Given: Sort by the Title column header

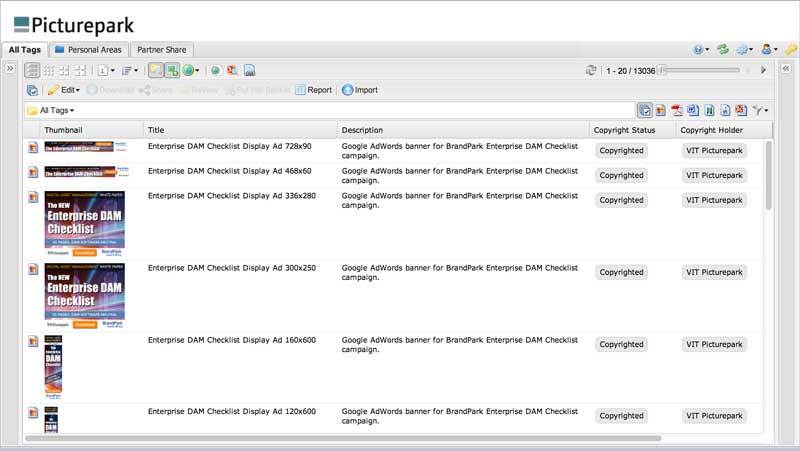Looking at the screenshot, I should 240,130.
